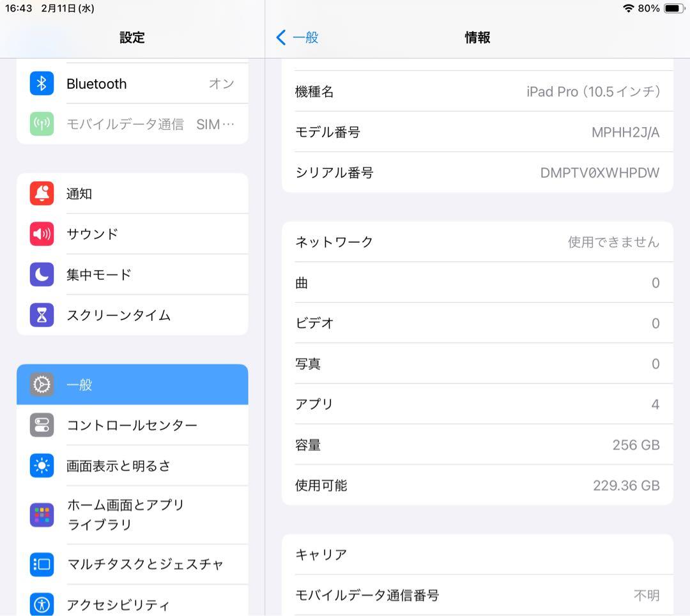Open the Bluetooth settings icon
Screen dimensions: 690x616
pos(41,84)
